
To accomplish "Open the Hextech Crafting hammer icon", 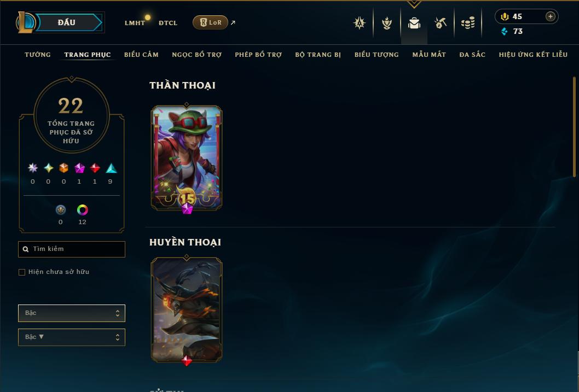I will tap(441, 23).
